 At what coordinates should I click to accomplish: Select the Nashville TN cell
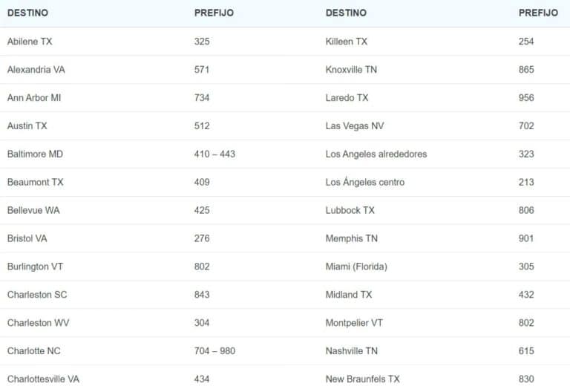click(352, 351)
